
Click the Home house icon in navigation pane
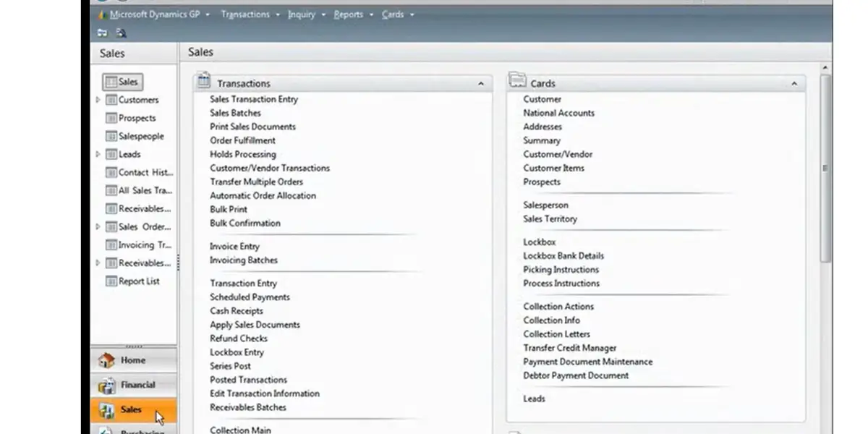pos(106,360)
